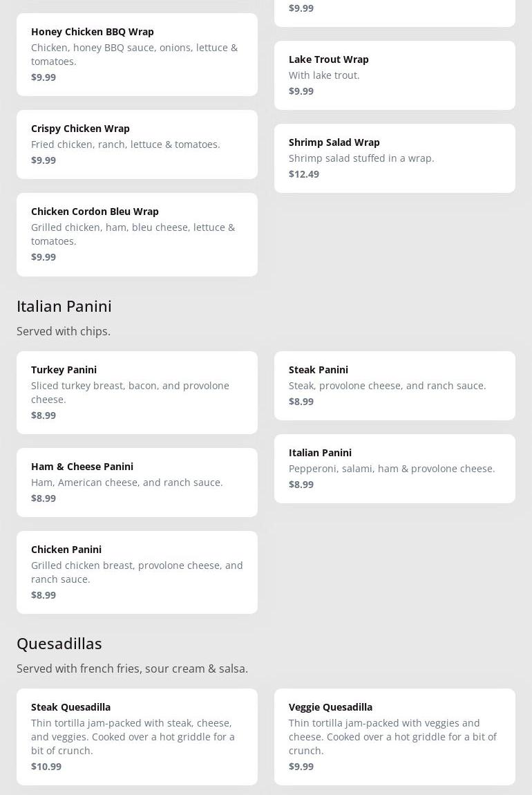Open Chicken Cordon Bleu Wrap details

pyautogui.click(x=137, y=234)
